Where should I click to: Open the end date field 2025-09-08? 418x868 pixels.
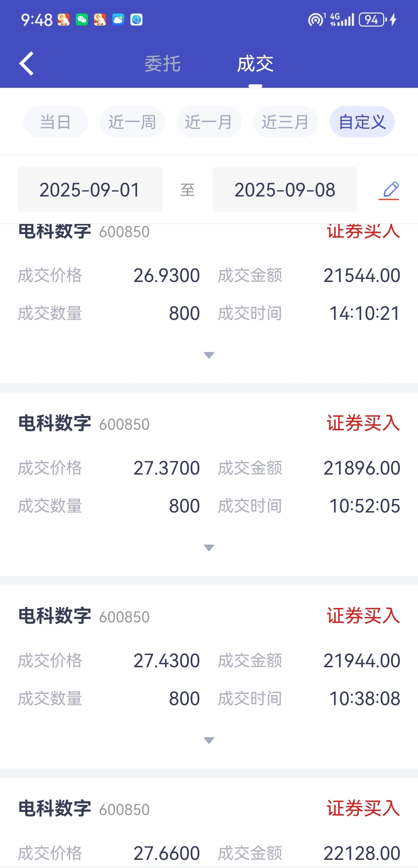285,190
